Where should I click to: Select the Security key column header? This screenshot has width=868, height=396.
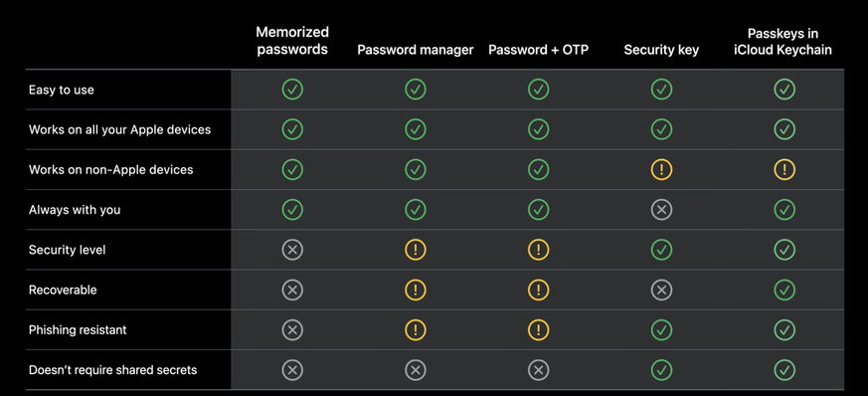tap(661, 50)
